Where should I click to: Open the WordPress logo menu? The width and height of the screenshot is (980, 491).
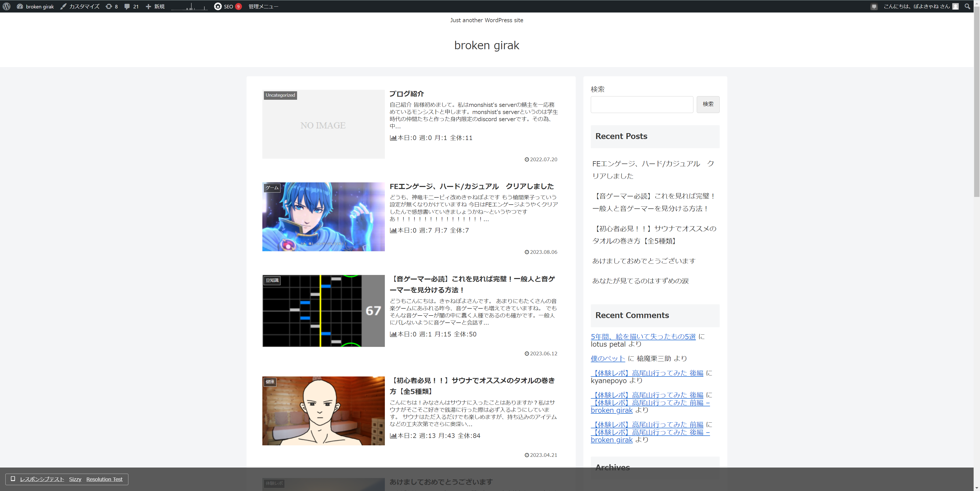pos(6,6)
